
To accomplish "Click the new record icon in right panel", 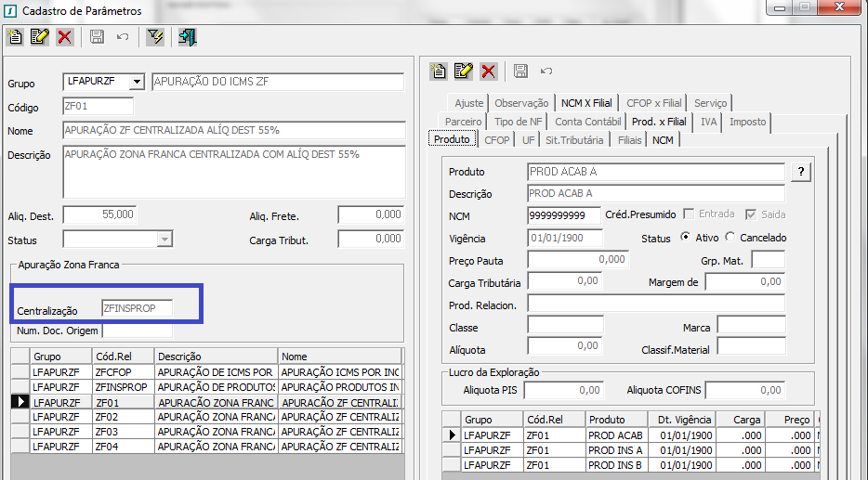I will pos(440,71).
